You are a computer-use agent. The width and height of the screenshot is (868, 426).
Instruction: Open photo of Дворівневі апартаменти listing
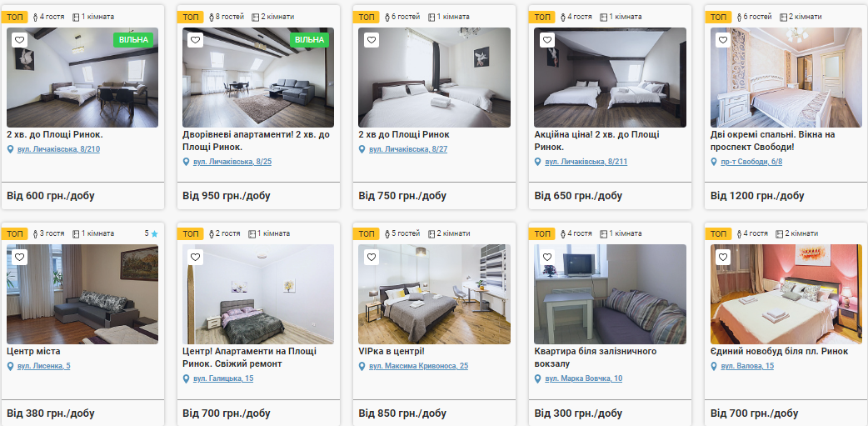[258, 78]
